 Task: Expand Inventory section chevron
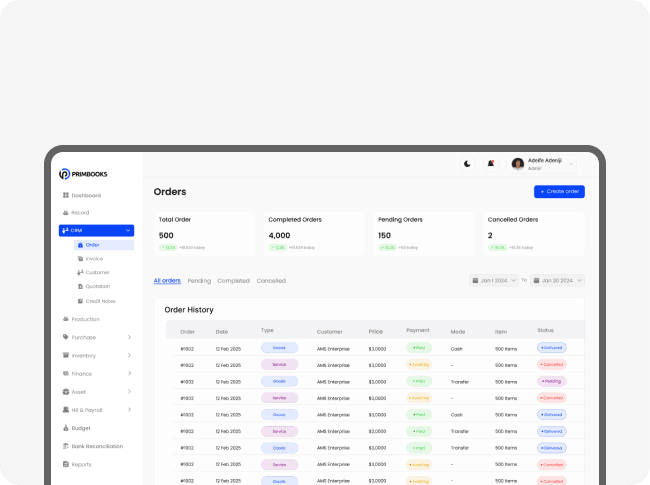coord(129,355)
